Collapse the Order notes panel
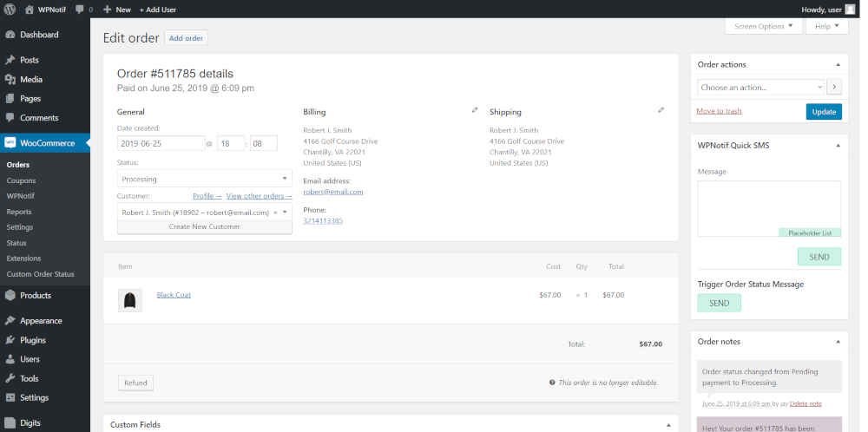The width and height of the screenshot is (868, 432). click(x=838, y=342)
